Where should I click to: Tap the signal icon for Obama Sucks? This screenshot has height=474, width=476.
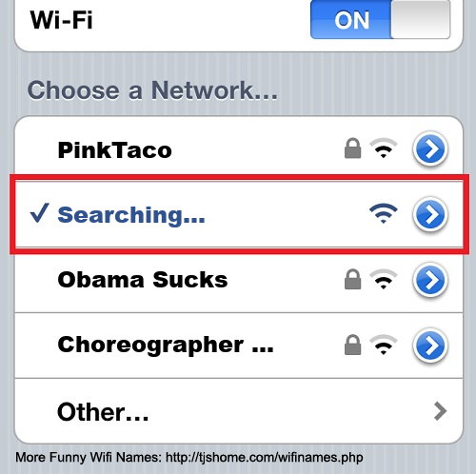pos(384,279)
